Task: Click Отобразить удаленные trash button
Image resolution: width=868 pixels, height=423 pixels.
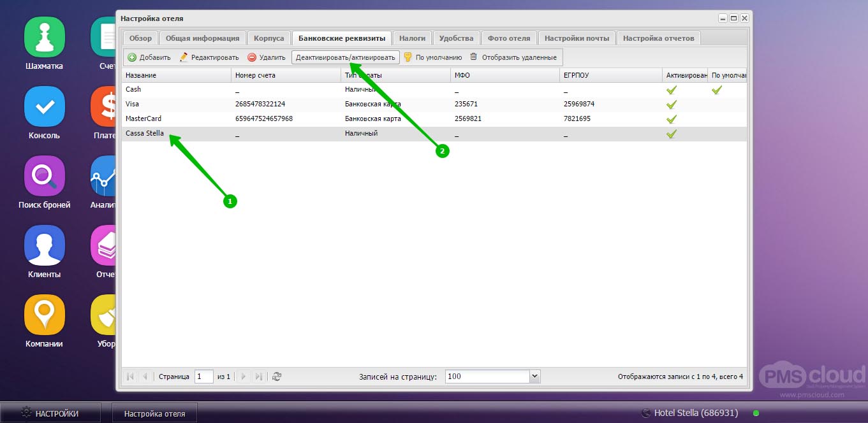Action: pyautogui.click(x=513, y=57)
